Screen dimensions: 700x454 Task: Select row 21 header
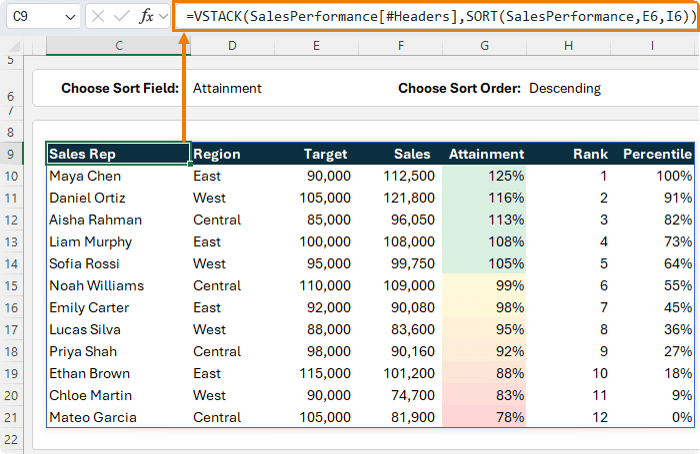point(11,417)
